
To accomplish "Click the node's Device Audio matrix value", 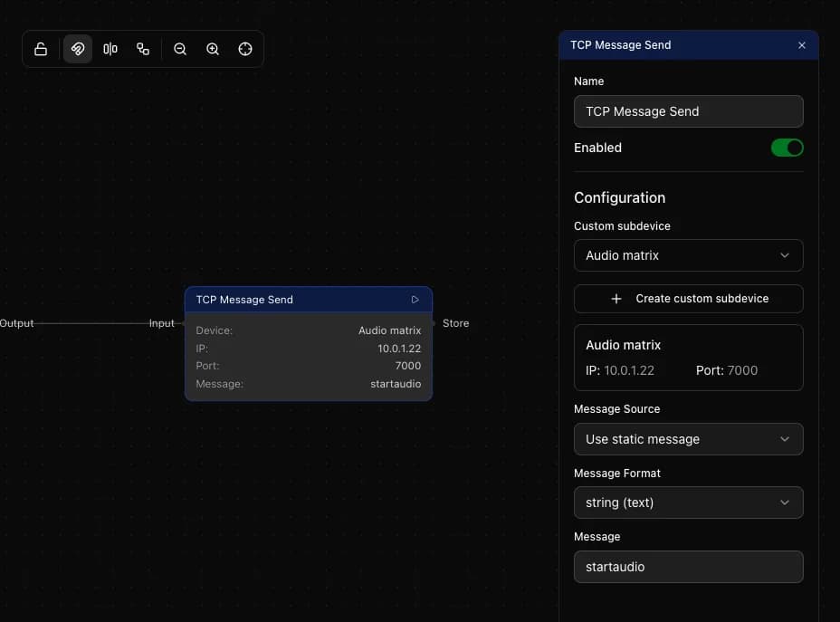I will point(390,330).
